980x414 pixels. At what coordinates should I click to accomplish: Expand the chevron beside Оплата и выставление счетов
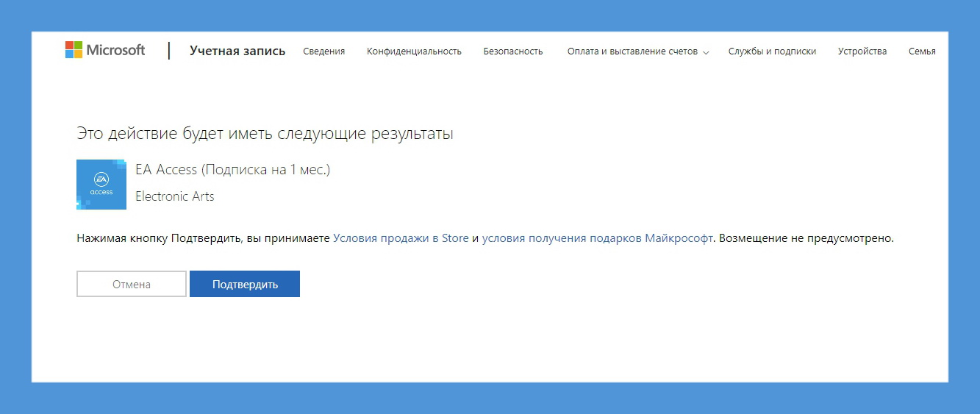tap(706, 52)
